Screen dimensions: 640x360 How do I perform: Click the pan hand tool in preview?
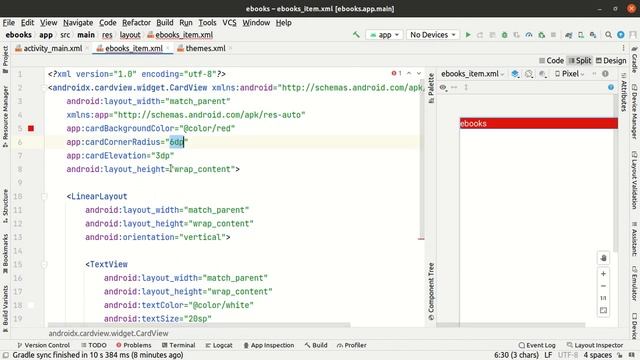pyautogui.click(x=603, y=258)
